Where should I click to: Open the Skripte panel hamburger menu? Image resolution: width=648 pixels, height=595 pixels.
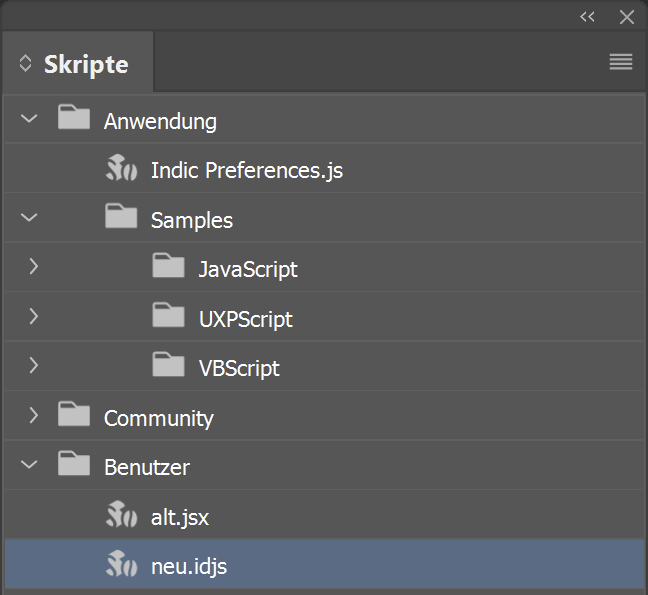(x=621, y=62)
